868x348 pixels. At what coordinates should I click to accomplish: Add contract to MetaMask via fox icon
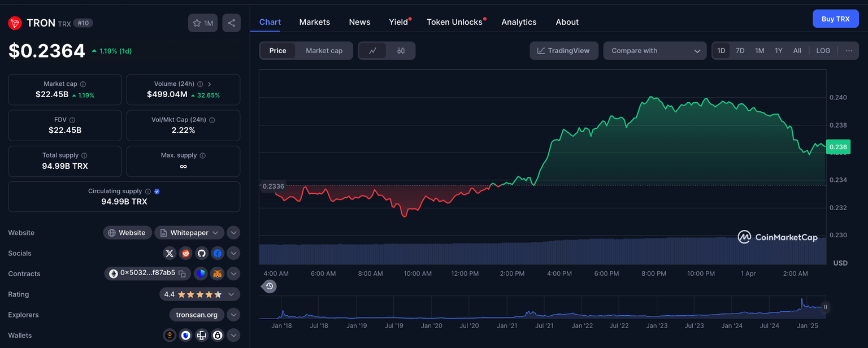click(217, 273)
